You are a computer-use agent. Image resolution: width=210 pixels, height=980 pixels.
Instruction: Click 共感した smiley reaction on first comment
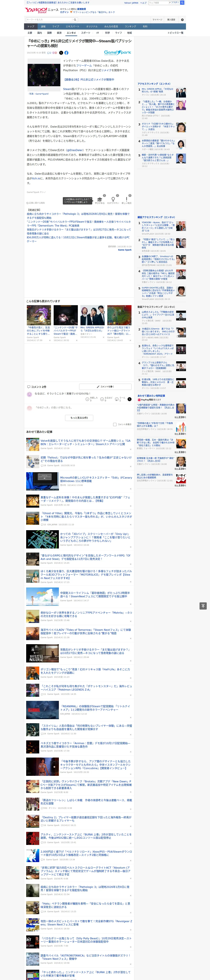click(x=87, y=399)
